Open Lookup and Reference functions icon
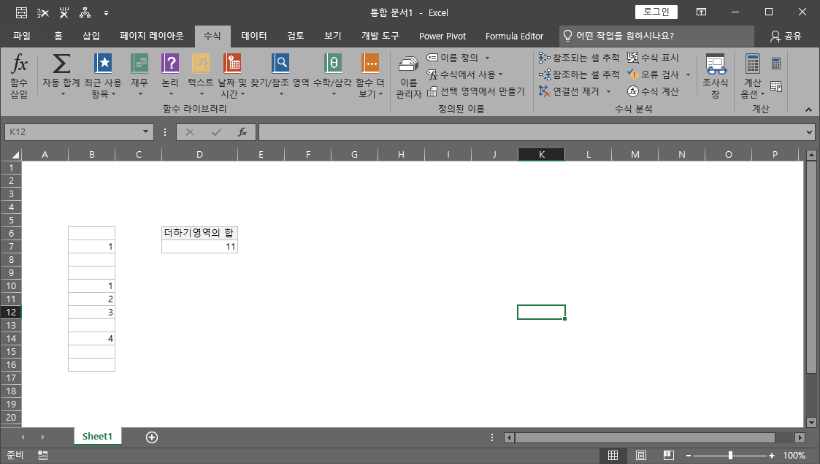The height and width of the screenshot is (464, 820). tap(280, 64)
